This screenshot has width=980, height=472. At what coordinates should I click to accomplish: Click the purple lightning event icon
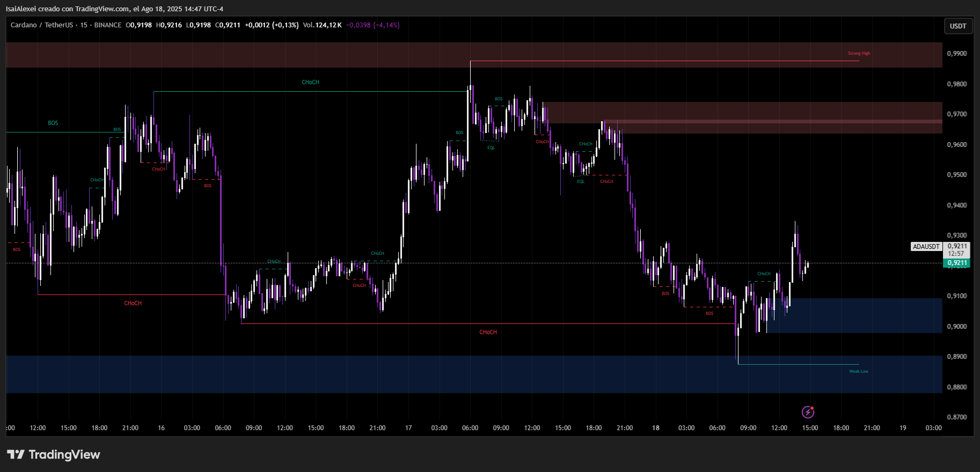coord(808,412)
